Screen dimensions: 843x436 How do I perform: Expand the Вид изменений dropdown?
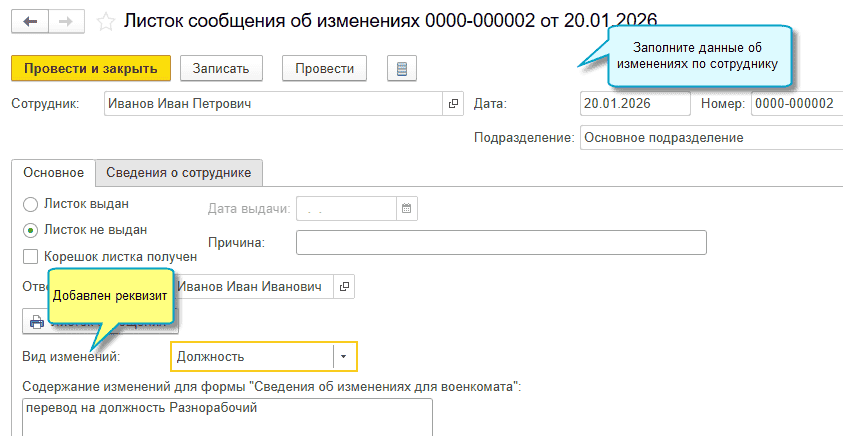click(344, 356)
